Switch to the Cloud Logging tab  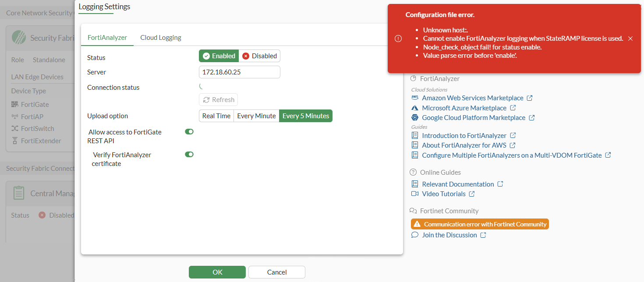[160, 38]
